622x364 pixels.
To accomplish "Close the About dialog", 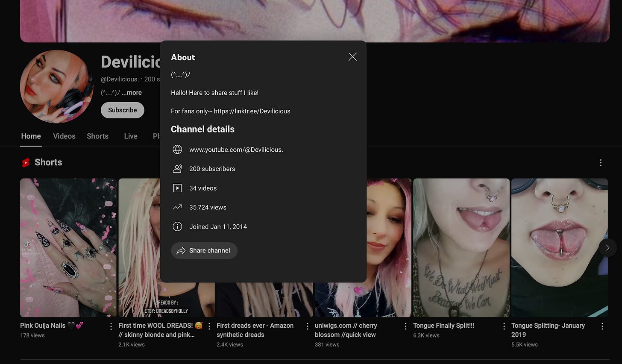I will click(x=352, y=57).
